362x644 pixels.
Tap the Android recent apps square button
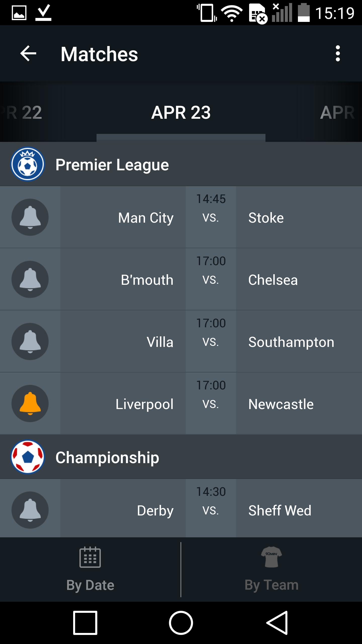[x=85, y=623]
